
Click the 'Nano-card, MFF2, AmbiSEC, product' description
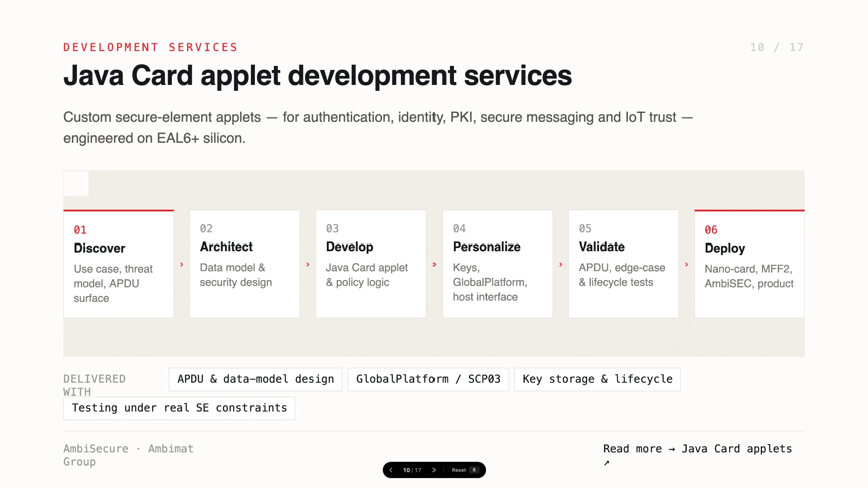pos(749,276)
